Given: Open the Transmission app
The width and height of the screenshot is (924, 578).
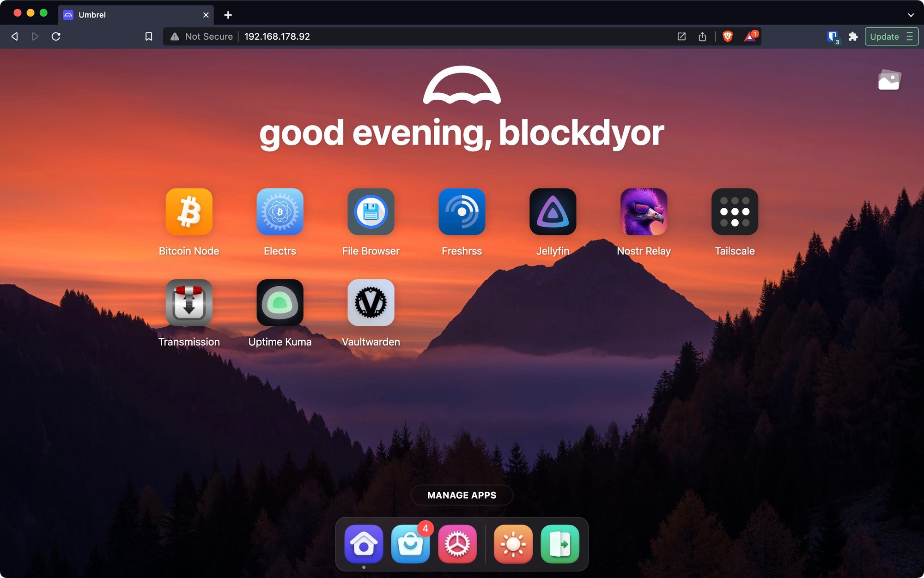Looking at the screenshot, I should point(189,302).
